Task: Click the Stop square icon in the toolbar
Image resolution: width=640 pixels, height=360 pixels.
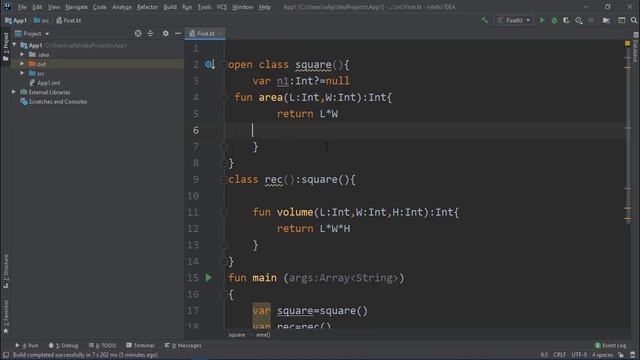Action: tap(591, 20)
